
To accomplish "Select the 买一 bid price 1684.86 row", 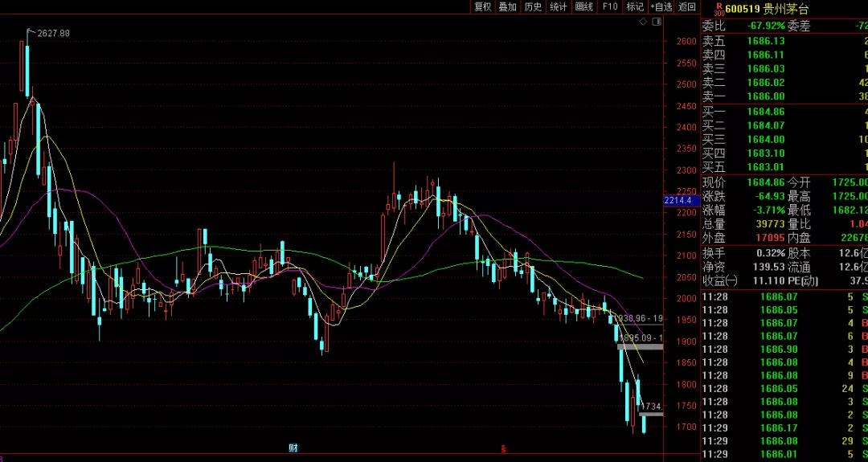I will click(784, 111).
